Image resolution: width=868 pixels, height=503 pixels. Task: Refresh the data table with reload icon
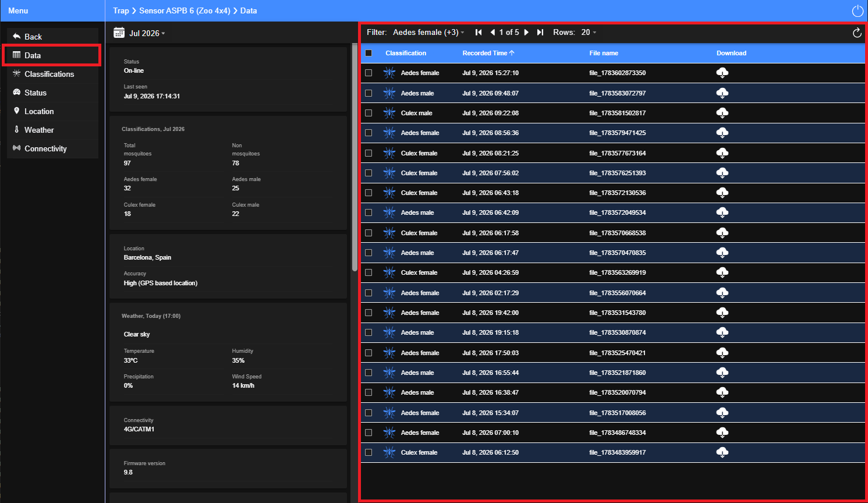click(x=857, y=33)
